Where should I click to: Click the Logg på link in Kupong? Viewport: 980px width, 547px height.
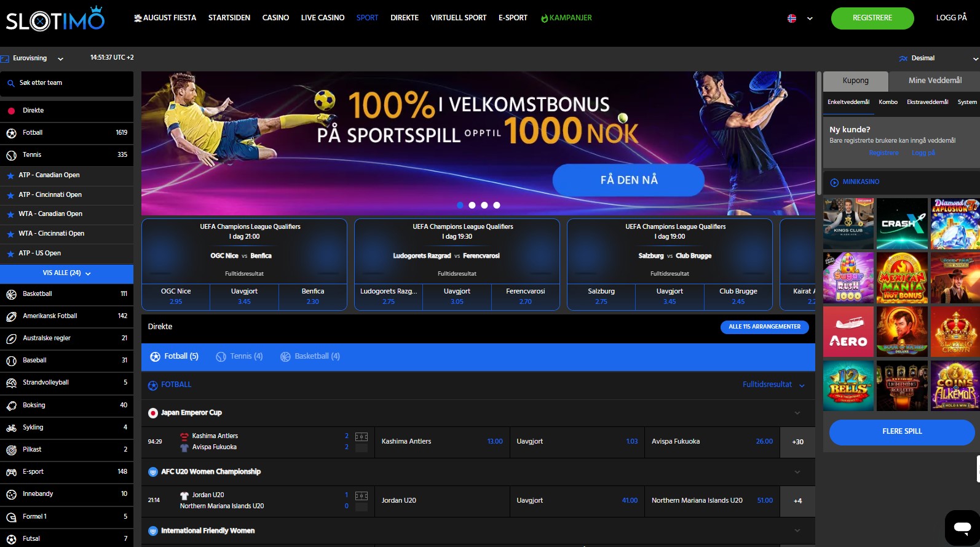click(923, 153)
